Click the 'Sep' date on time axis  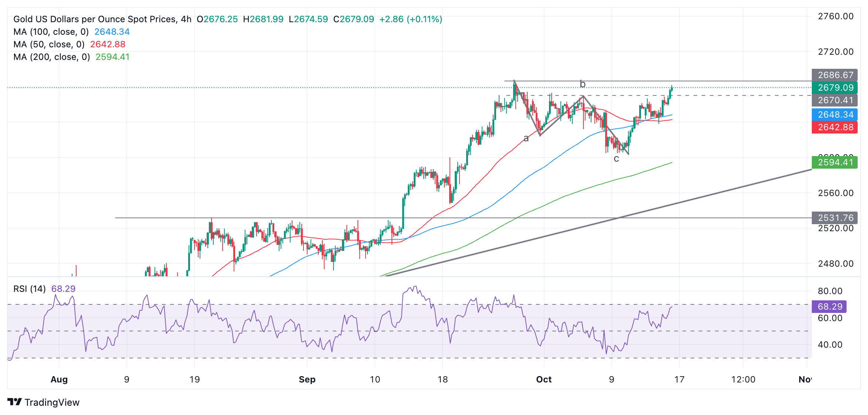307,379
